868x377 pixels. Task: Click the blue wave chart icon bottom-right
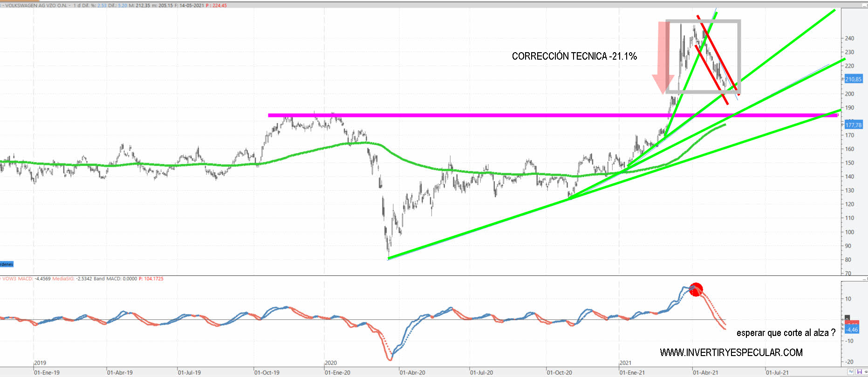[851, 372]
